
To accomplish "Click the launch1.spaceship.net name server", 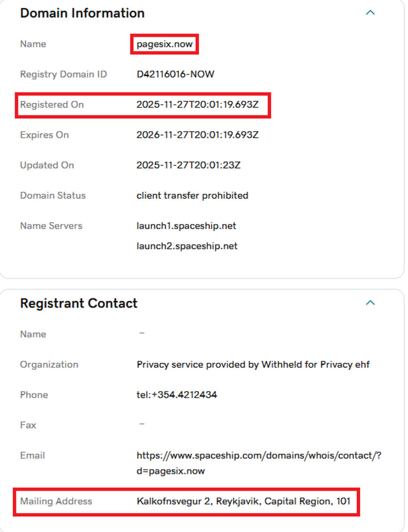I will click(x=186, y=226).
